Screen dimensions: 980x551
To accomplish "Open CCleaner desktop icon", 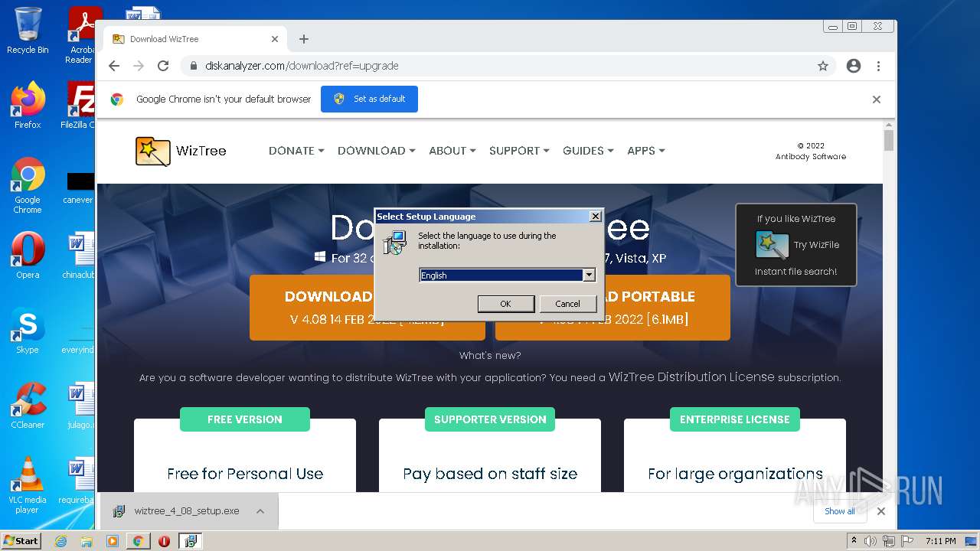I will (x=28, y=406).
